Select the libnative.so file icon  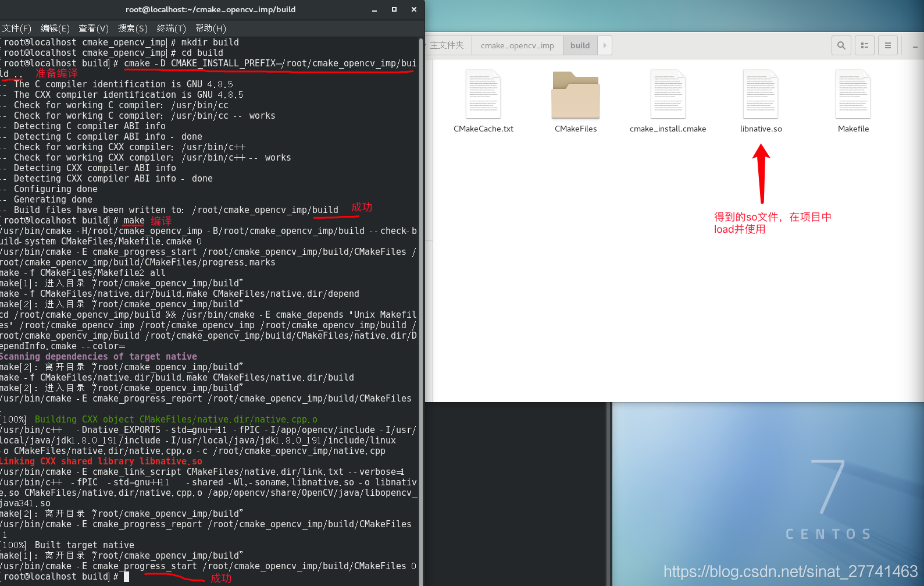point(761,94)
